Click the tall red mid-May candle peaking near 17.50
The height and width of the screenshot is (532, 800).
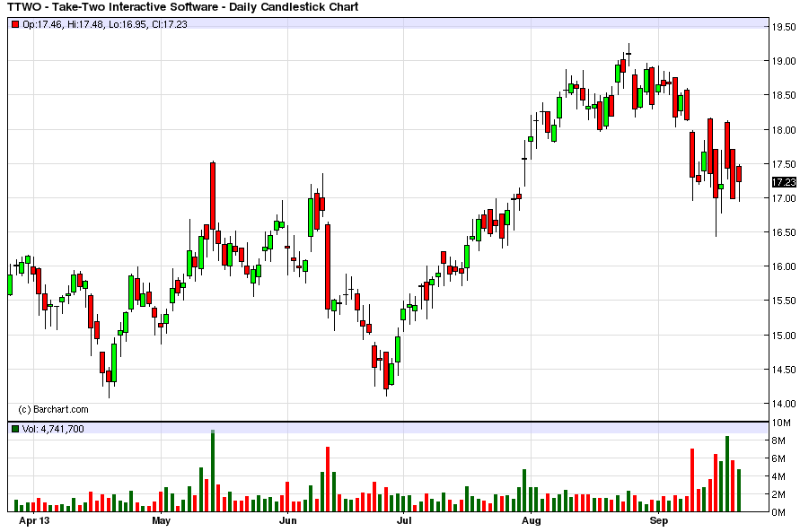(x=213, y=196)
